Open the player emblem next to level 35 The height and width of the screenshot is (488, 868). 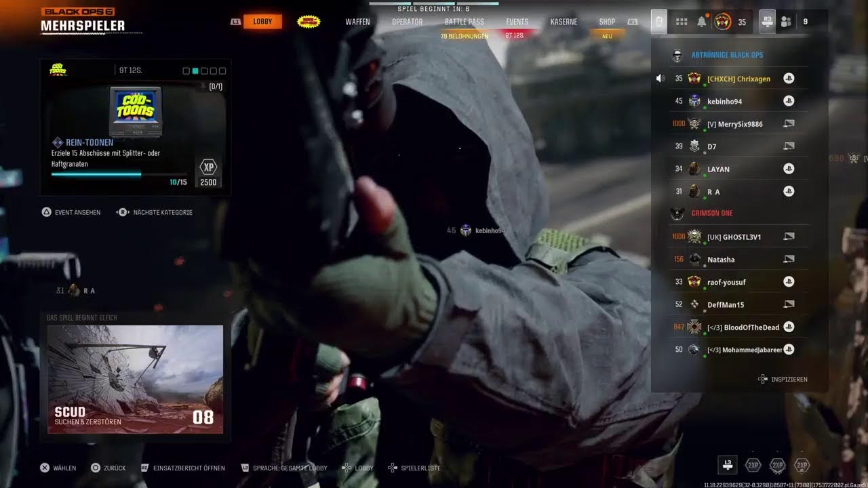(x=723, y=22)
